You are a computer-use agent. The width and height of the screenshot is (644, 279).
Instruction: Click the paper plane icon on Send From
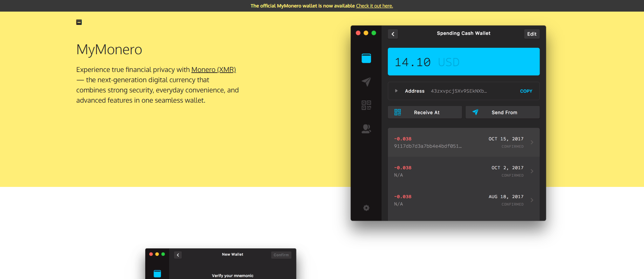pos(475,112)
